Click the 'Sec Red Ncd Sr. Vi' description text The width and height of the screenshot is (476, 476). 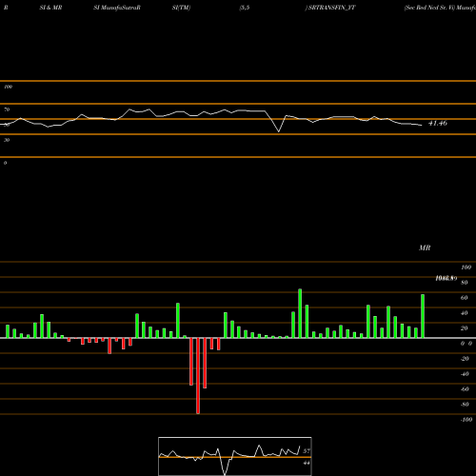point(429,8)
